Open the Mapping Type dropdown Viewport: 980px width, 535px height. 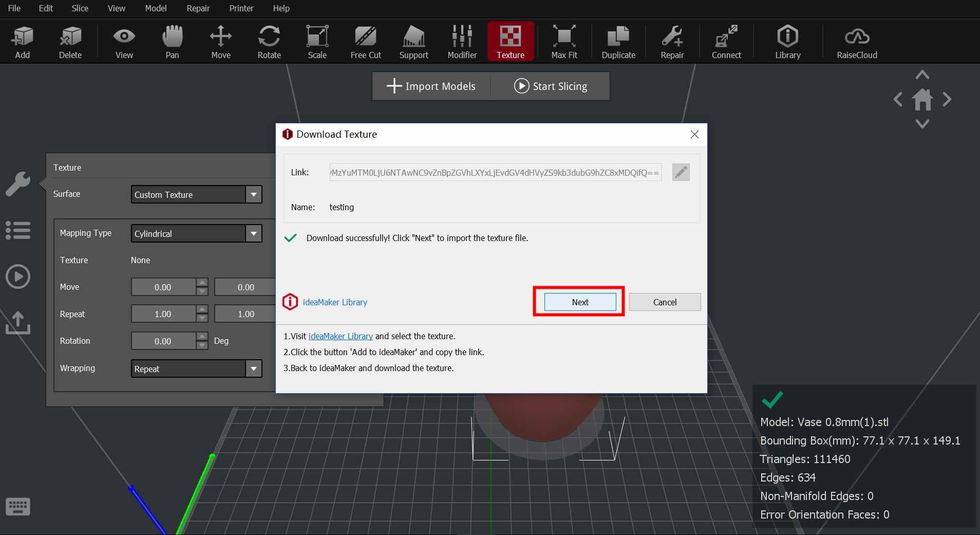tap(253, 233)
